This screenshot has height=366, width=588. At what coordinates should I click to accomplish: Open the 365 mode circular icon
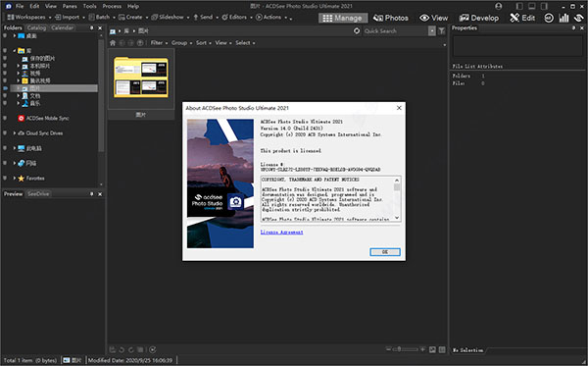549,18
